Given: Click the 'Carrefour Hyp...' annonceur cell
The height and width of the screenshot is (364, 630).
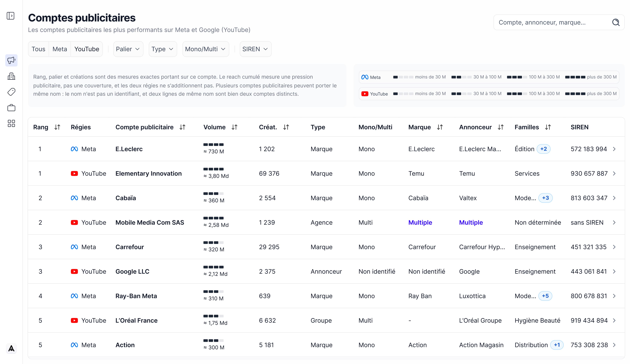Looking at the screenshot, I should coord(482,247).
